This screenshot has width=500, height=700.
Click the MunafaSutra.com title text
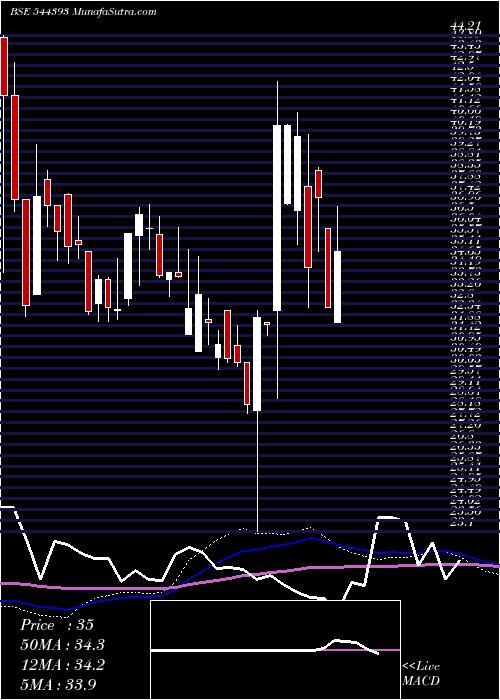[x=114, y=12]
